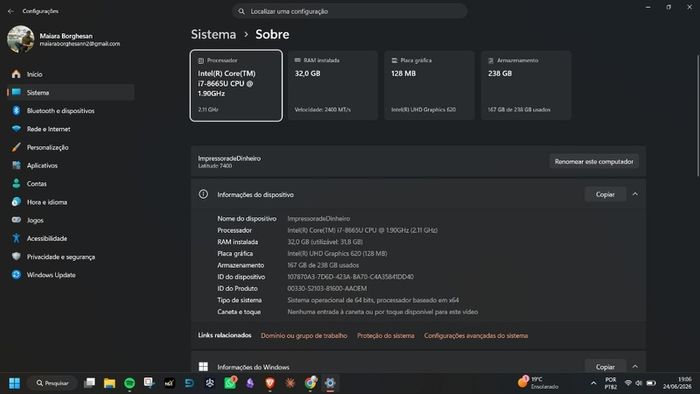Image resolution: width=700 pixels, height=394 pixels.
Task: Open Spotify from the taskbar
Action: point(129,383)
